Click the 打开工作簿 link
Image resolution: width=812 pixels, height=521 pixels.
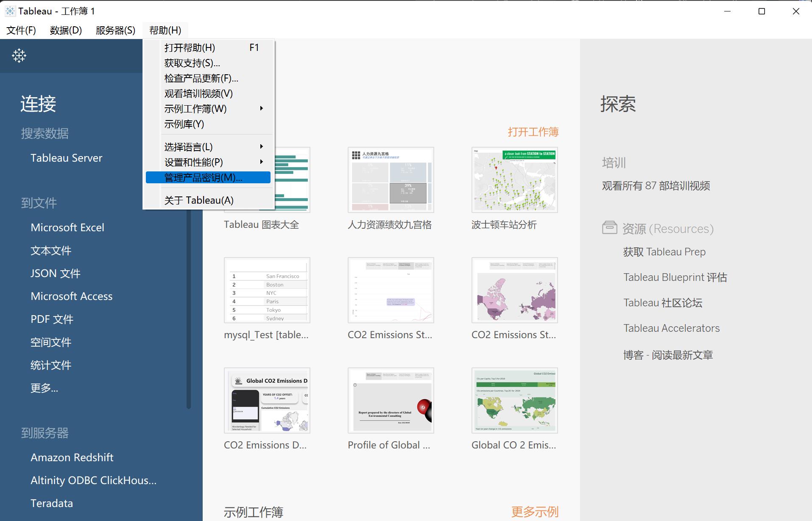click(533, 132)
